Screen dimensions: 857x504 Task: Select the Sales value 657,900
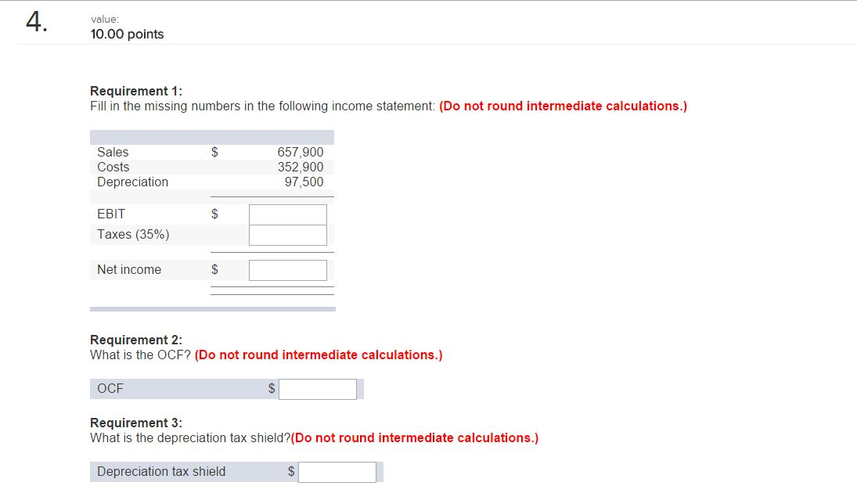tap(300, 152)
